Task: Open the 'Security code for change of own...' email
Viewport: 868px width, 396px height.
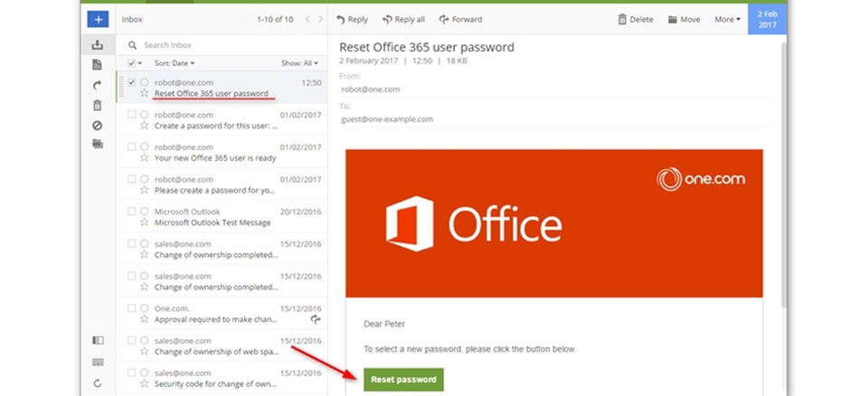Action: pos(222,378)
